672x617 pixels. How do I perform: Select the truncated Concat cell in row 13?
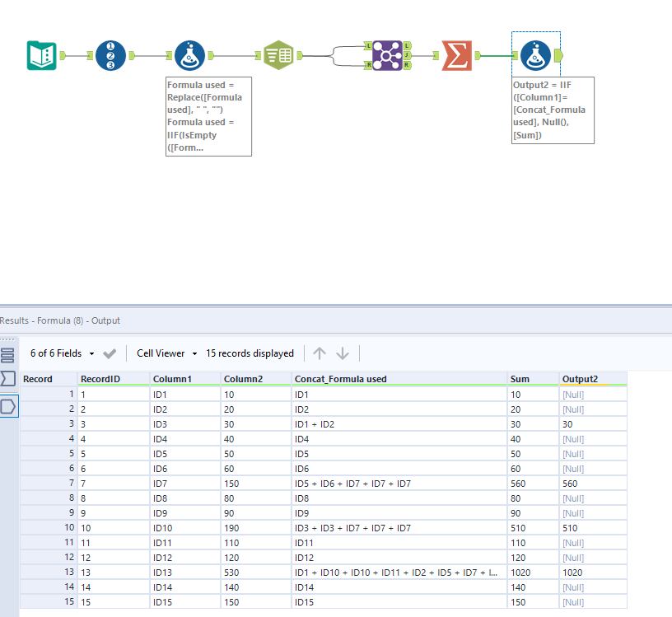(x=399, y=573)
